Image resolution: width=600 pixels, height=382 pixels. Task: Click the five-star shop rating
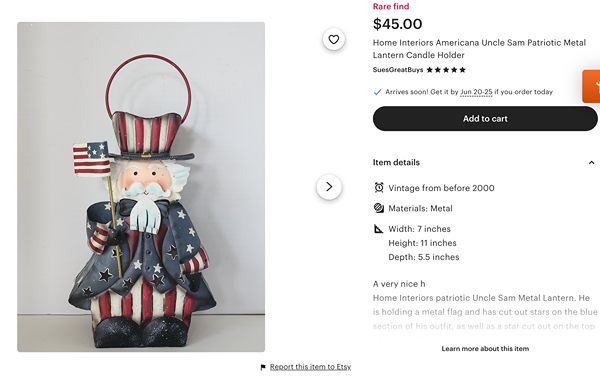(x=446, y=70)
